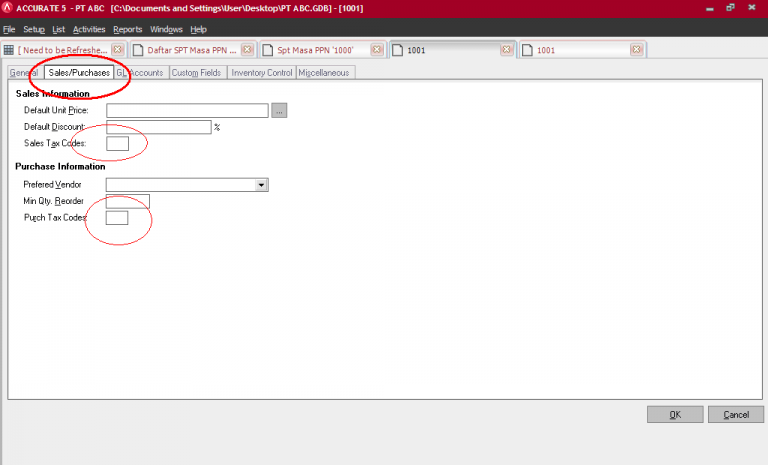Open the Activities menu
This screenshot has width=768, height=465.
(89, 29)
